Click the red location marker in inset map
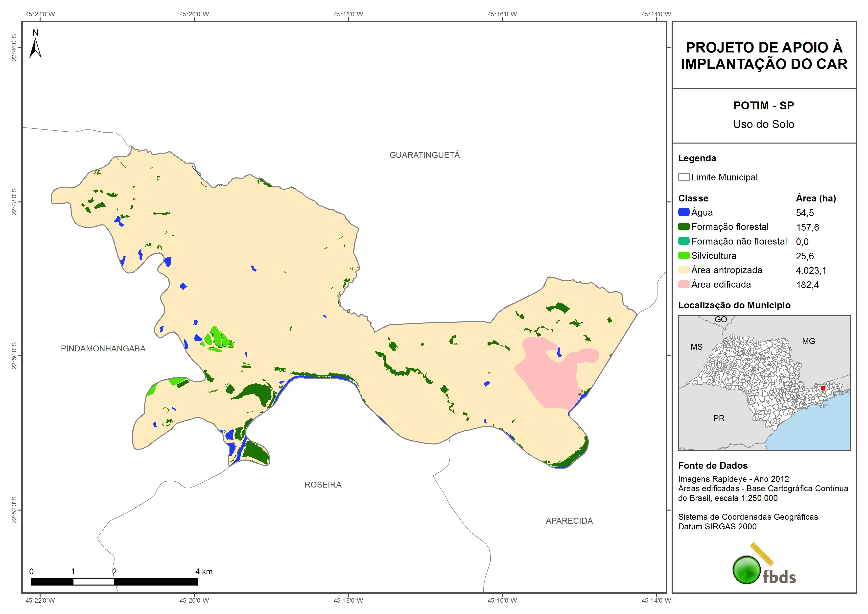 (x=823, y=388)
